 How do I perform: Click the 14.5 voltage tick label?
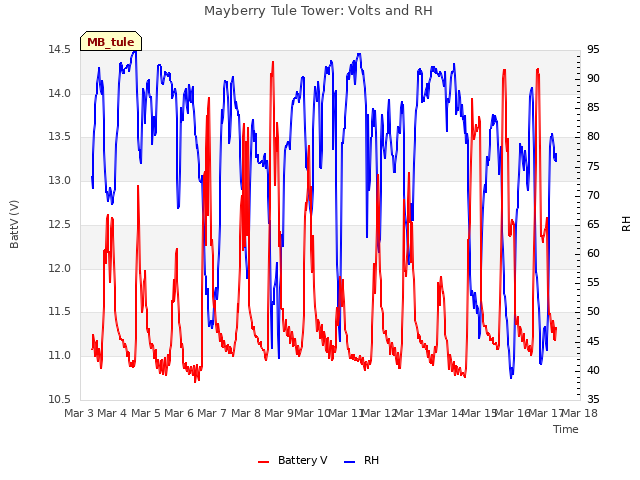click(x=59, y=50)
